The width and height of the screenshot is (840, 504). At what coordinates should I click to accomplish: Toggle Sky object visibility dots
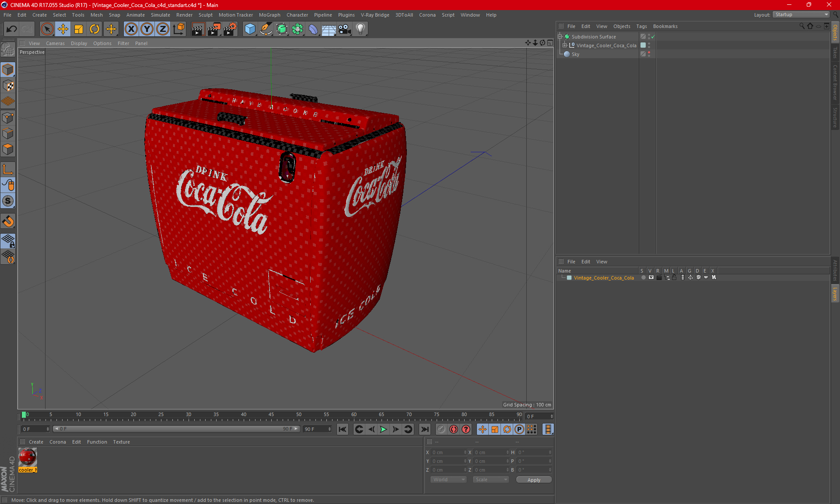649,54
